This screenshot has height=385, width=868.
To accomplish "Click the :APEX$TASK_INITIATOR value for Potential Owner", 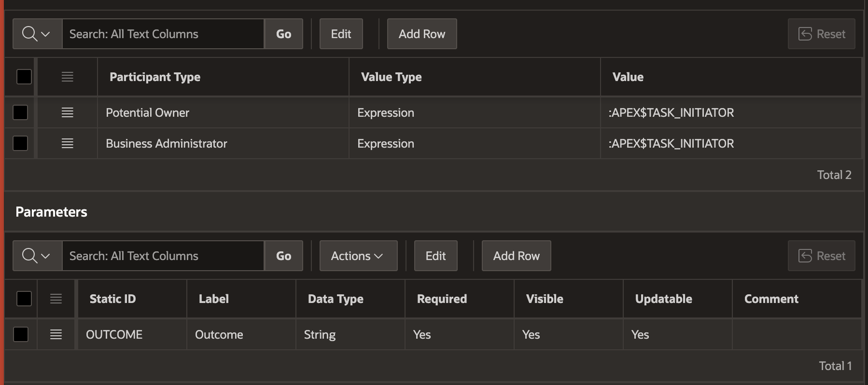I will click(x=671, y=112).
